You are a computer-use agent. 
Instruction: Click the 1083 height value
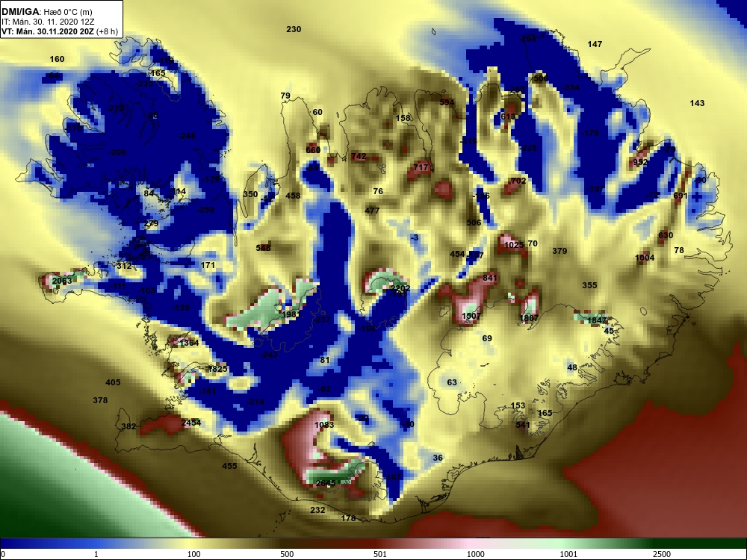[x=324, y=425]
